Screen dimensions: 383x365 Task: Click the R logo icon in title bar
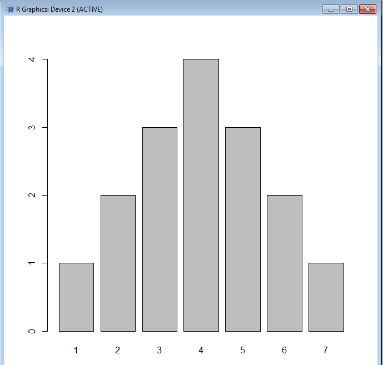(x=10, y=9)
